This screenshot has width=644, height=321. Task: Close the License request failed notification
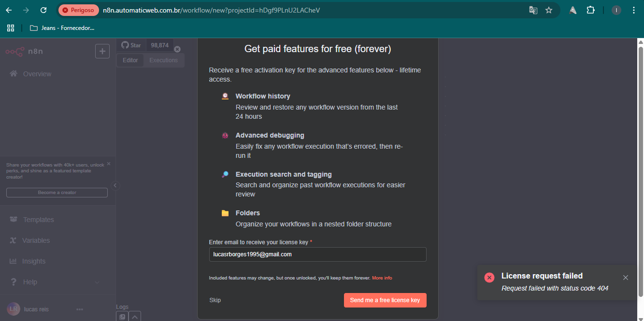tap(626, 278)
